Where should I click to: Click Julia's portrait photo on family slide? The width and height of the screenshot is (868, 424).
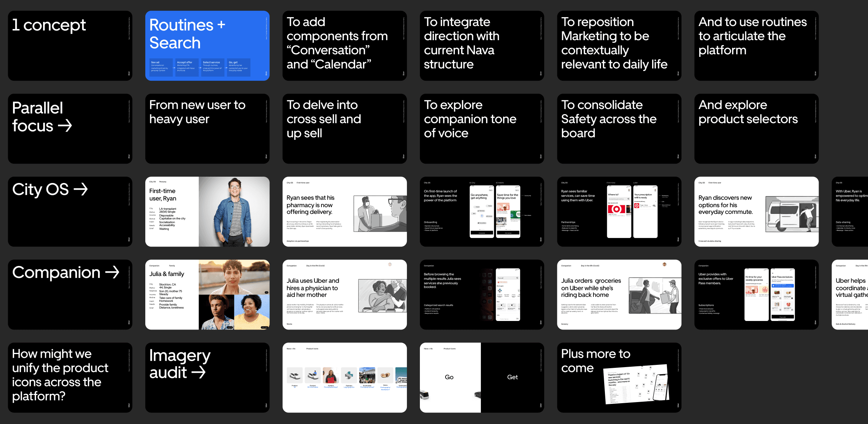[234, 277]
